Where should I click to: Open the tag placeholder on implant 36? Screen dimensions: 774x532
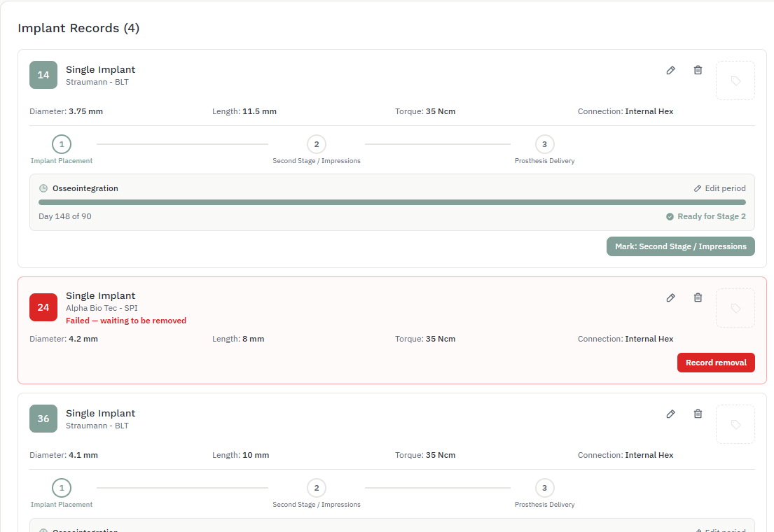point(735,424)
